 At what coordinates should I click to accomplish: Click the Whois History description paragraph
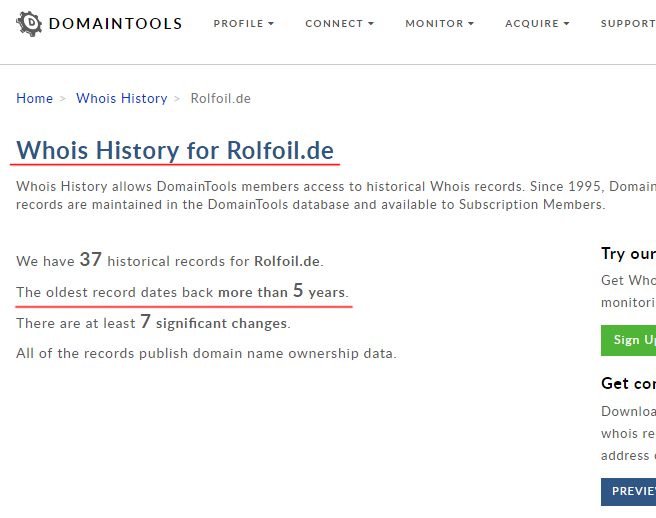[336, 195]
